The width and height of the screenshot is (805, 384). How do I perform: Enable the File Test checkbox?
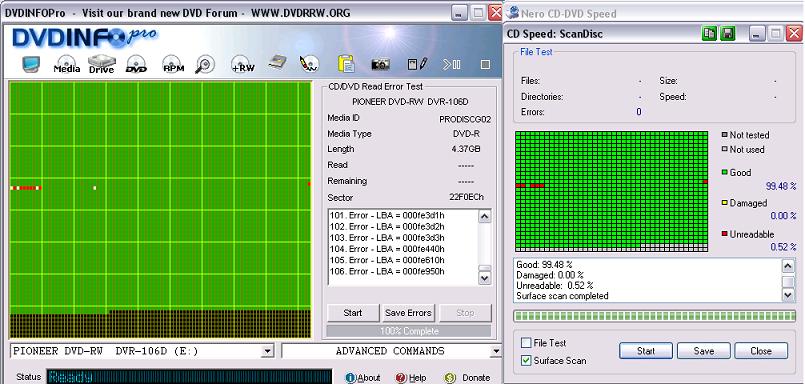coord(526,342)
